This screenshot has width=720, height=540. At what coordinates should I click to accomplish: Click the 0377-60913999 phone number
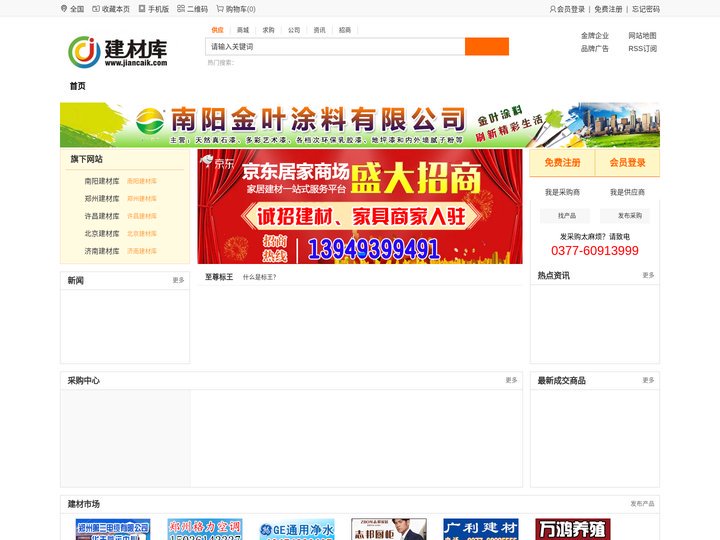click(x=595, y=251)
